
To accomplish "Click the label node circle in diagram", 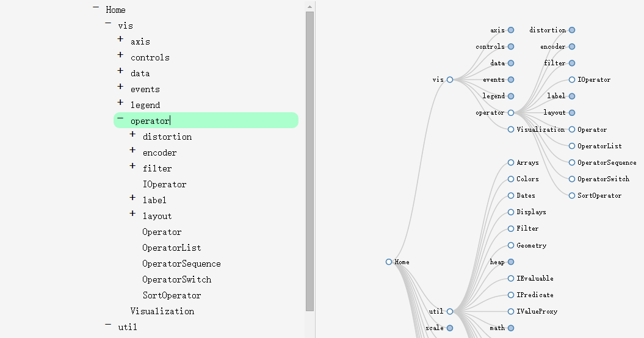I will pos(572,96).
